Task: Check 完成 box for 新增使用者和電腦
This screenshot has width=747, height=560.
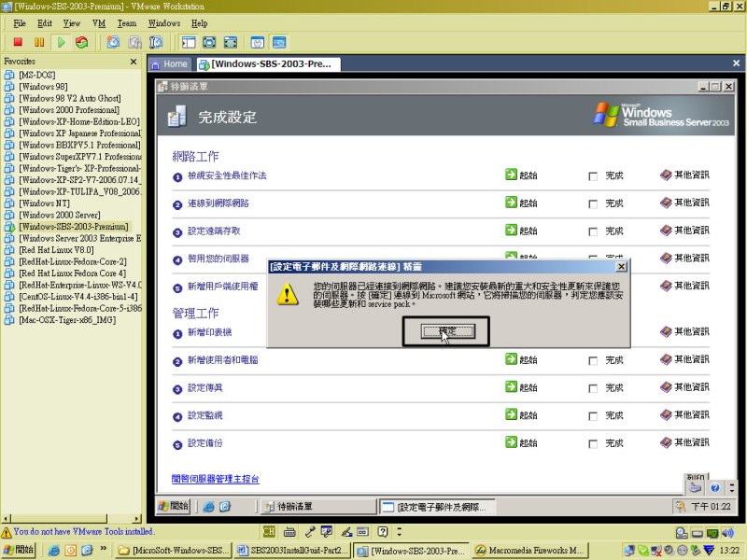Action: pos(593,360)
